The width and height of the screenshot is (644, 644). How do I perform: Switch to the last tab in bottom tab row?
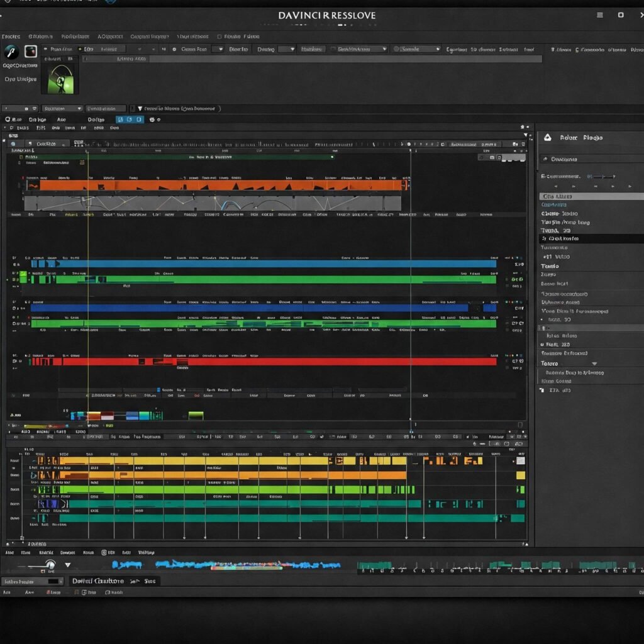pyautogui.click(x=146, y=552)
